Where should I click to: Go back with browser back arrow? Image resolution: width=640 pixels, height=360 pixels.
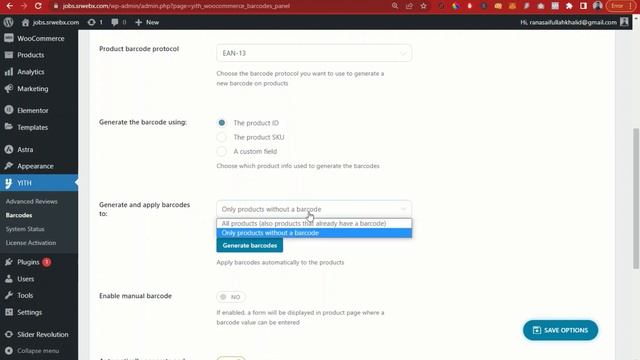click(9, 6)
